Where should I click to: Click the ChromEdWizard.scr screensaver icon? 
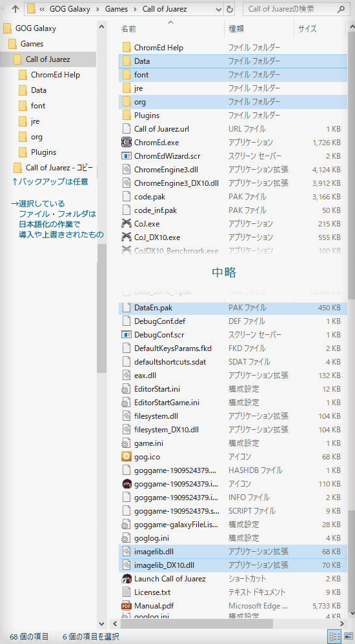pyautogui.click(x=127, y=156)
